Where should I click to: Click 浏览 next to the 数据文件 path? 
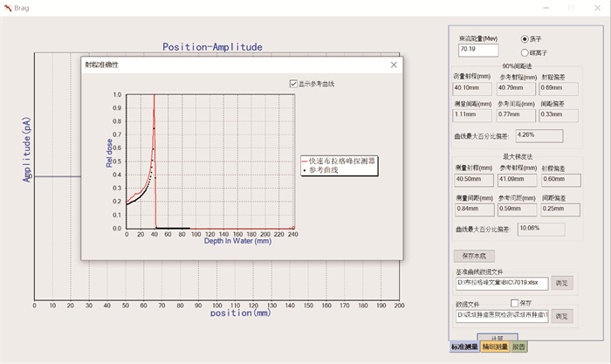[x=561, y=317]
